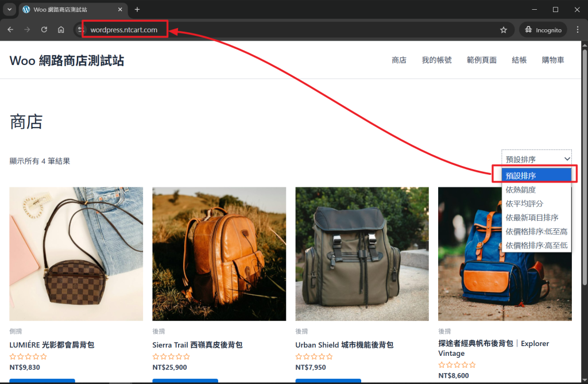Image resolution: width=588 pixels, height=384 pixels.
Task: Click the star rating under LUMIÉRE bag
Action: [28, 356]
